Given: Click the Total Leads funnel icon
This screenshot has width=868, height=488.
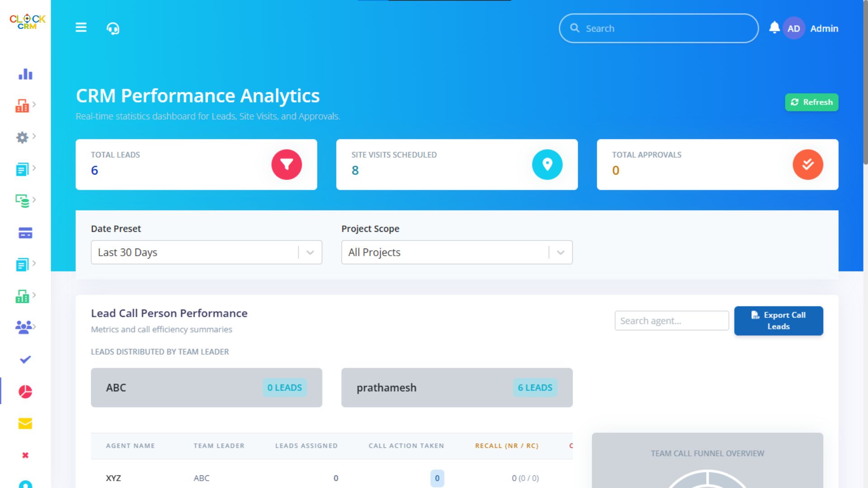Looking at the screenshot, I should click(287, 164).
